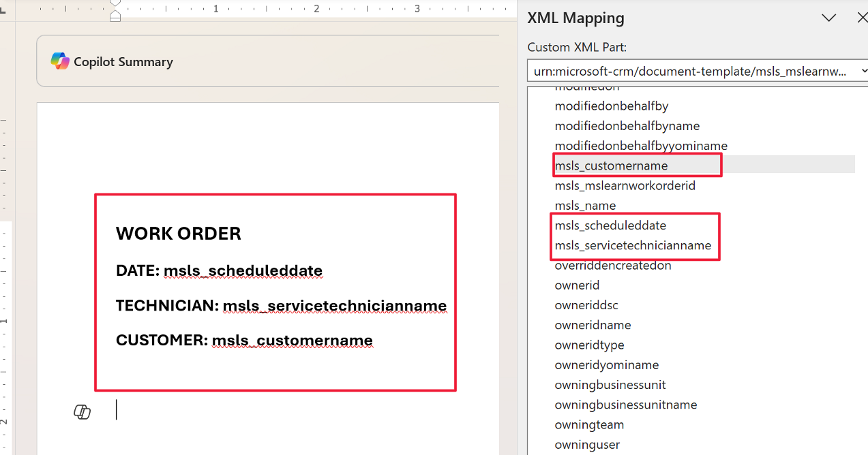Place cursor at the blinking text insertion point

click(116, 410)
